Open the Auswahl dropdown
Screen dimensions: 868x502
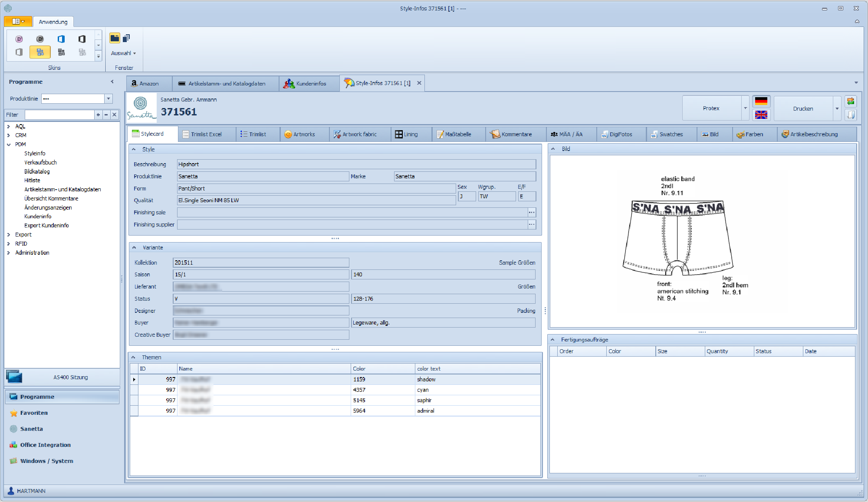[123, 53]
